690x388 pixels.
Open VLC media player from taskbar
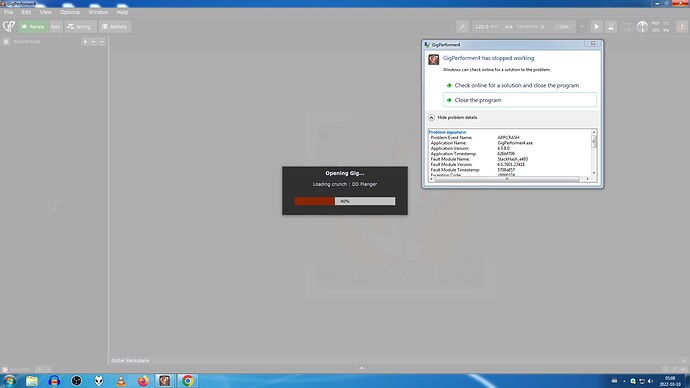121,381
